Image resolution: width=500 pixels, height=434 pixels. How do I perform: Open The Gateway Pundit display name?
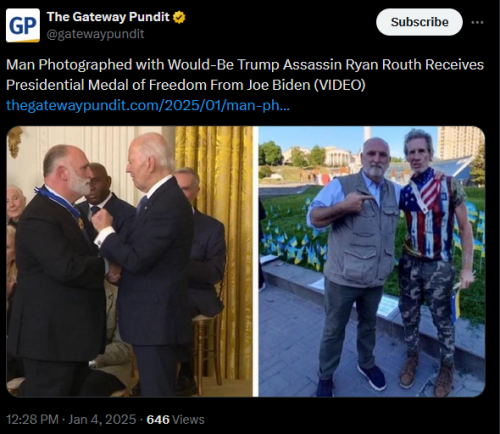[x=108, y=17]
